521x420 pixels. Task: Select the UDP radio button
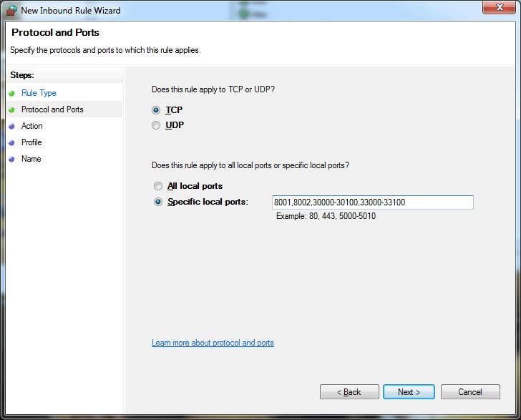click(156, 125)
